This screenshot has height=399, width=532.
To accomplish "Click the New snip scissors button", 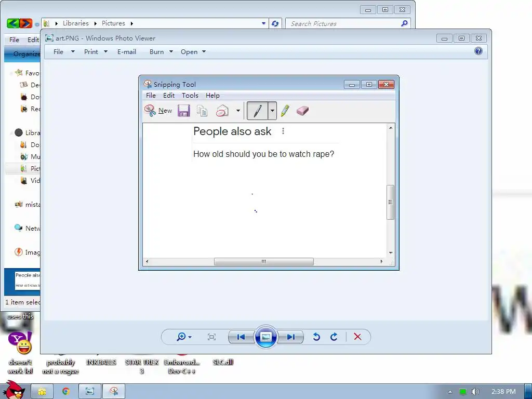I will coord(158,111).
